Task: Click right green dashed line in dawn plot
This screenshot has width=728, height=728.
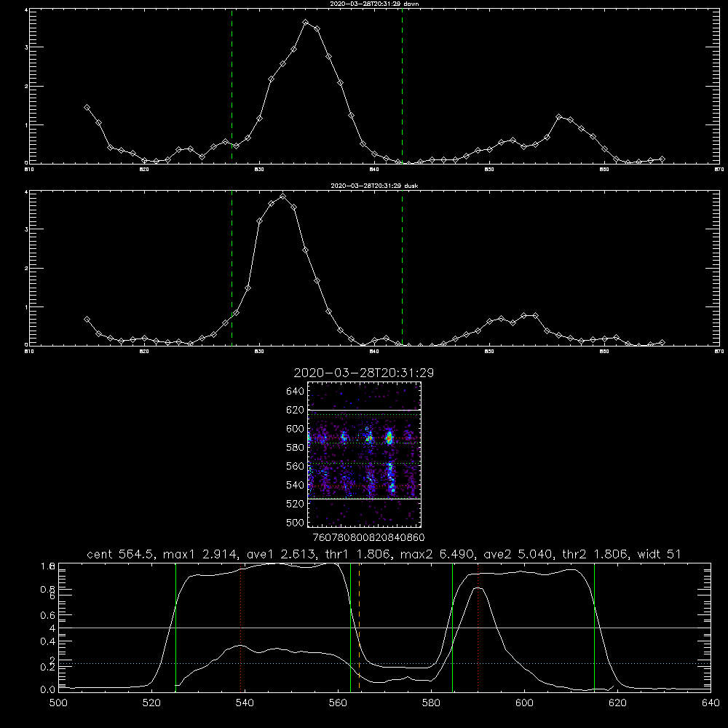Action: 402,86
